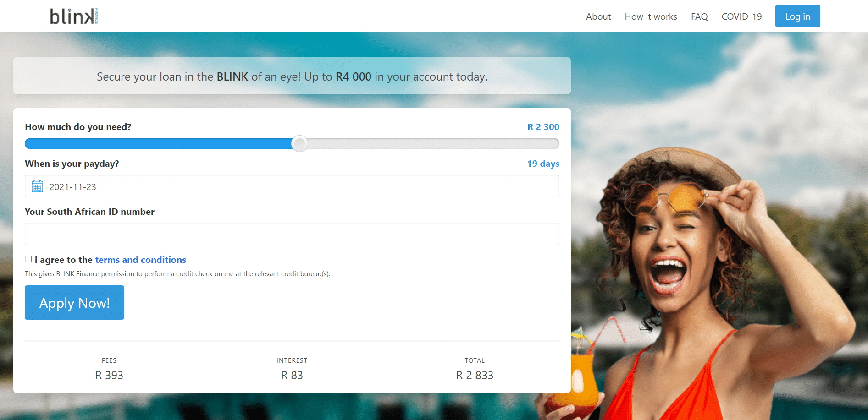Select the fees amount R 393
868x420 pixels.
(109, 375)
